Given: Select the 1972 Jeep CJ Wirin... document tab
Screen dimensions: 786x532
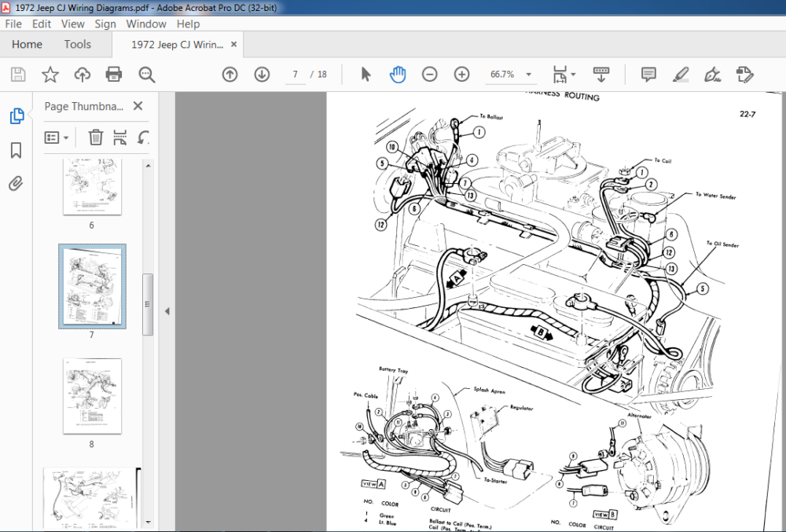Looking at the screenshot, I should pos(178,45).
